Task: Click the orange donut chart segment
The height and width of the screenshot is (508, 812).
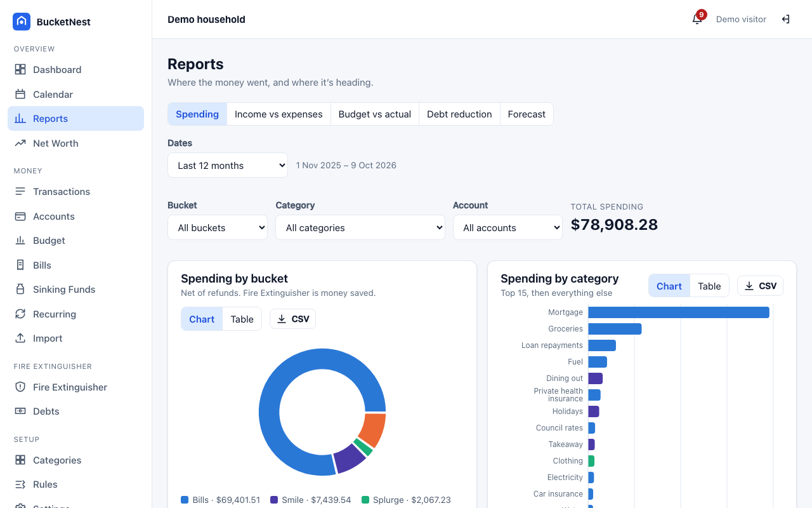Action: coord(372,430)
